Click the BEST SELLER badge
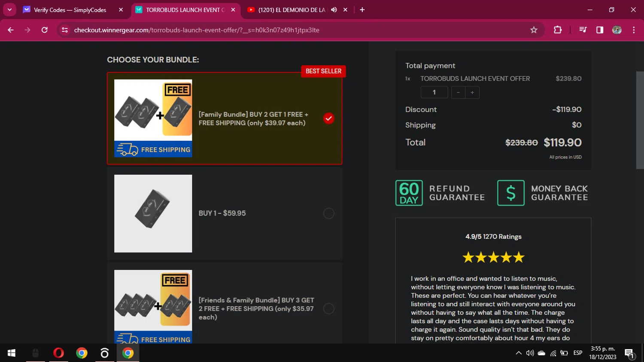Image resolution: width=644 pixels, height=362 pixels. pyautogui.click(x=323, y=71)
